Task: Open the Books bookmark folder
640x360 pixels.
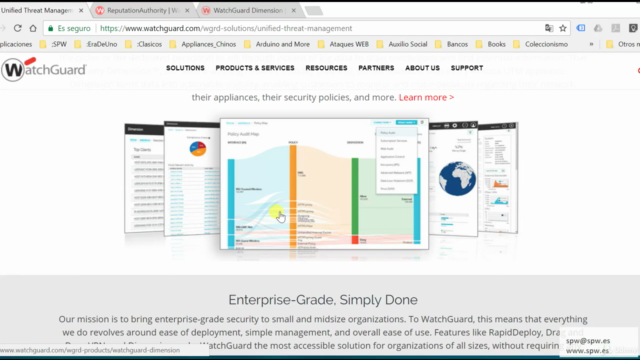Action: [491, 44]
